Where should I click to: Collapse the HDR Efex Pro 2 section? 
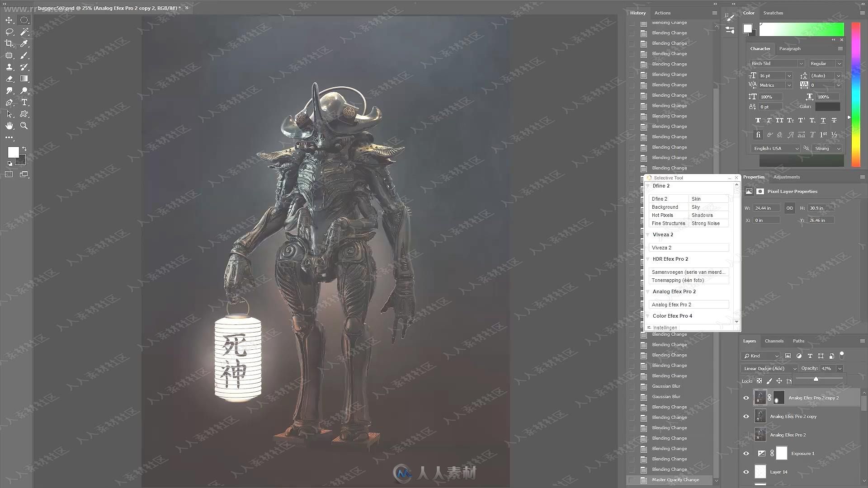[648, 259]
